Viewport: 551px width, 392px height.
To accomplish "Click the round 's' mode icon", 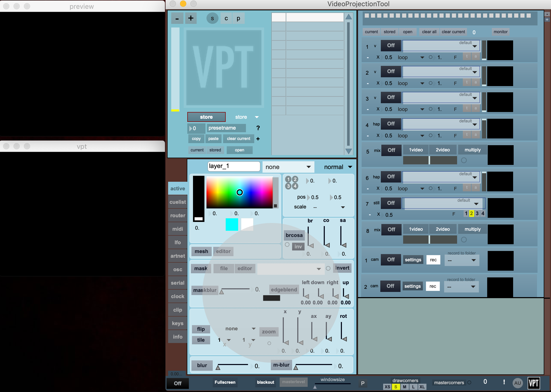I will point(212,18).
